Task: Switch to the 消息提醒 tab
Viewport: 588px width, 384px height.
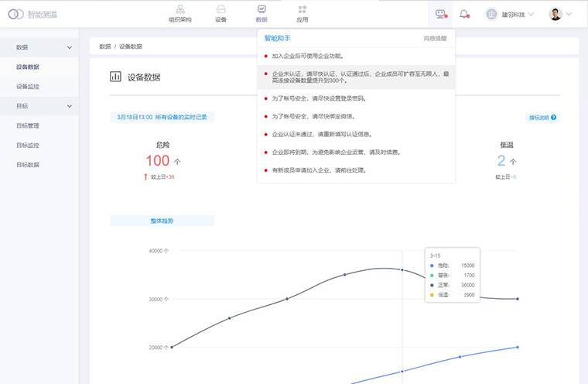Action: [x=434, y=37]
